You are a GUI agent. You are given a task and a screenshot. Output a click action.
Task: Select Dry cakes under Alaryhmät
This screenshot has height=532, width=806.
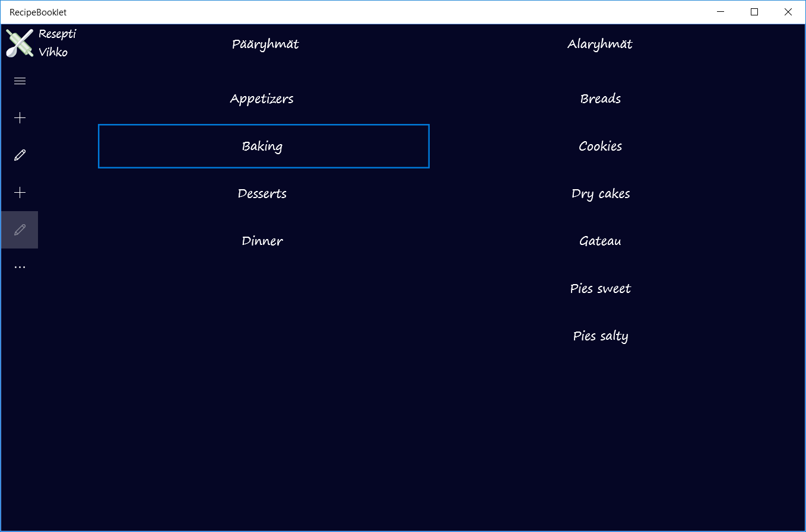pyautogui.click(x=600, y=193)
